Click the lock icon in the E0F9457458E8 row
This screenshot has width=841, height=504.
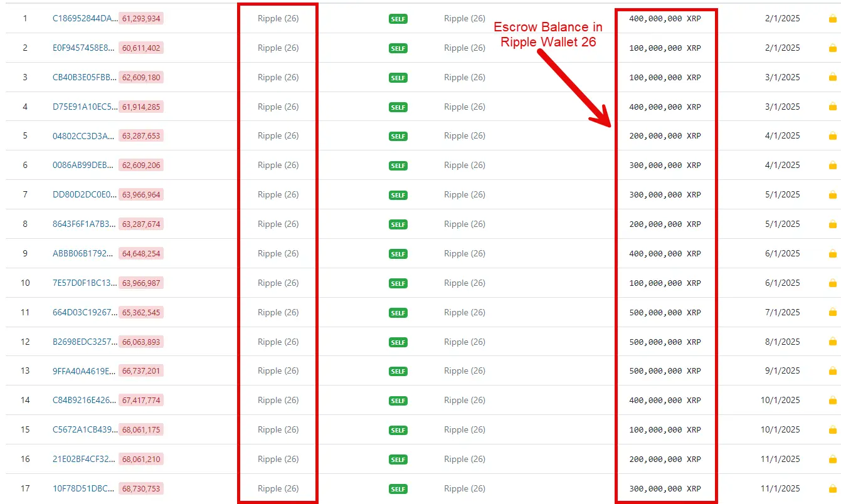pos(833,48)
